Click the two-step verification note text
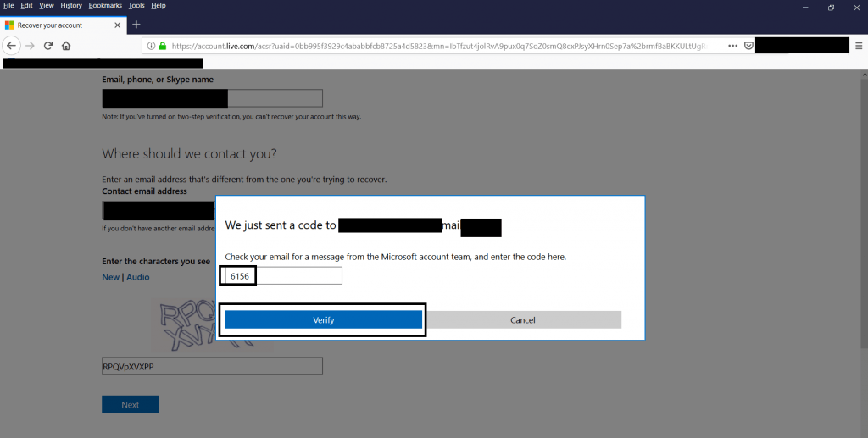 pos(231,117)
